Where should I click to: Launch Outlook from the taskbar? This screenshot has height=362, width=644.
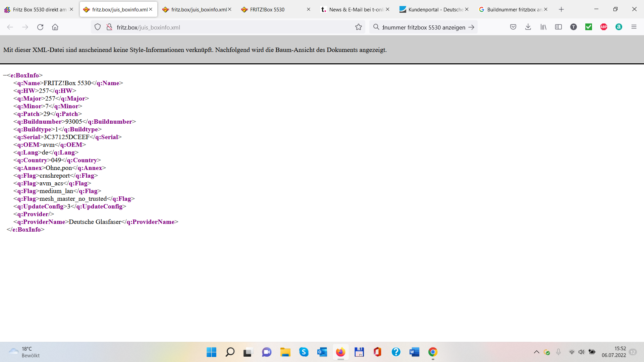tap(322, 352)
